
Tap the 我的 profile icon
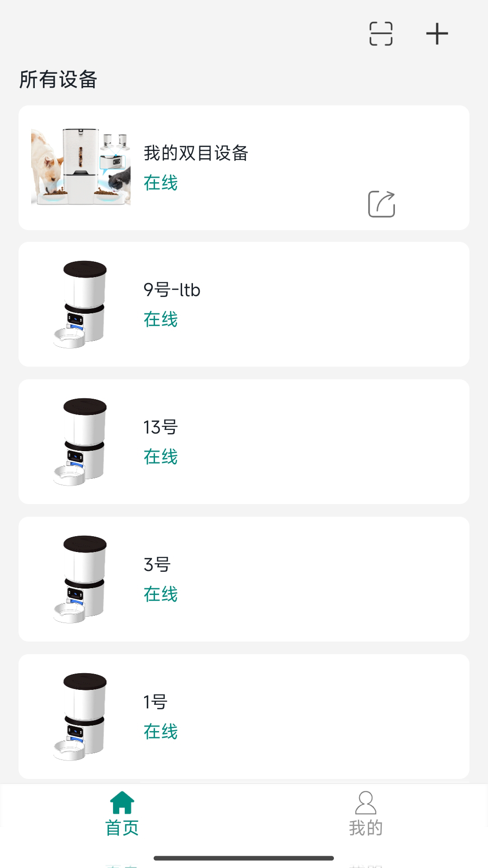pyautogui.click(x=366, y=802)
